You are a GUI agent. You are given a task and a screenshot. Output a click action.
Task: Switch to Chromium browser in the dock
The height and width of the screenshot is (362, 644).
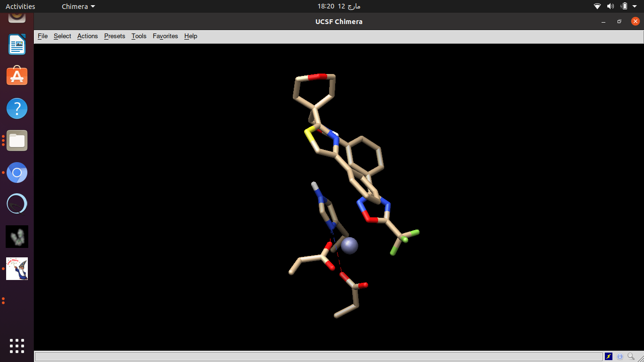click(17, 173)
